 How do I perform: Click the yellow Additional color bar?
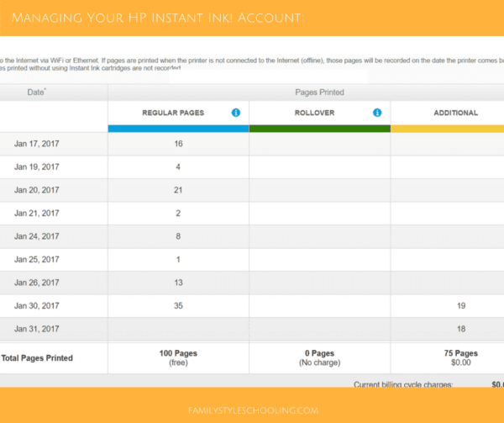click(448, 129)
